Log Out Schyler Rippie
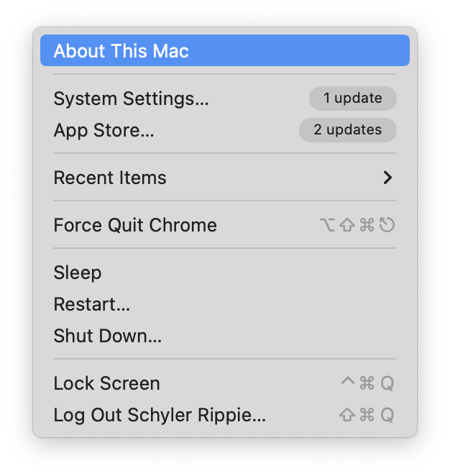450x476 pixels. (x=160, y=415)
